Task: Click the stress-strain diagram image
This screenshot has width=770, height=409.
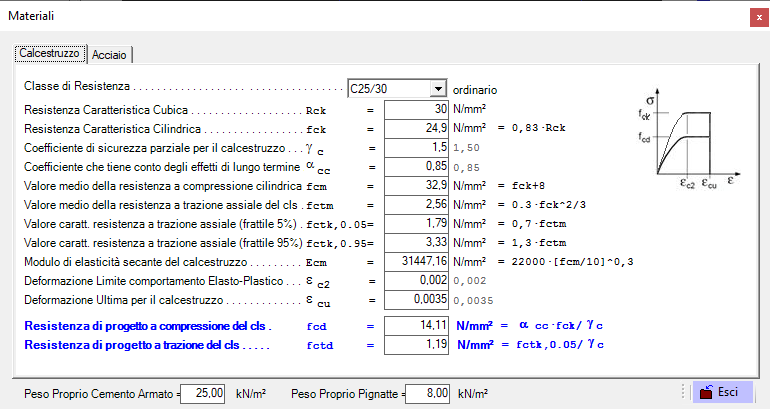Action: click(688, 139)
